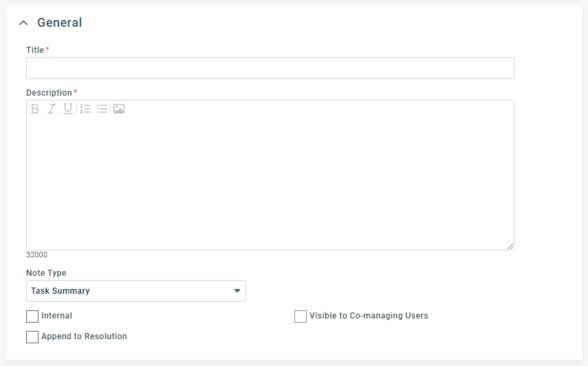Click the insert image icon

pos(119,109)
